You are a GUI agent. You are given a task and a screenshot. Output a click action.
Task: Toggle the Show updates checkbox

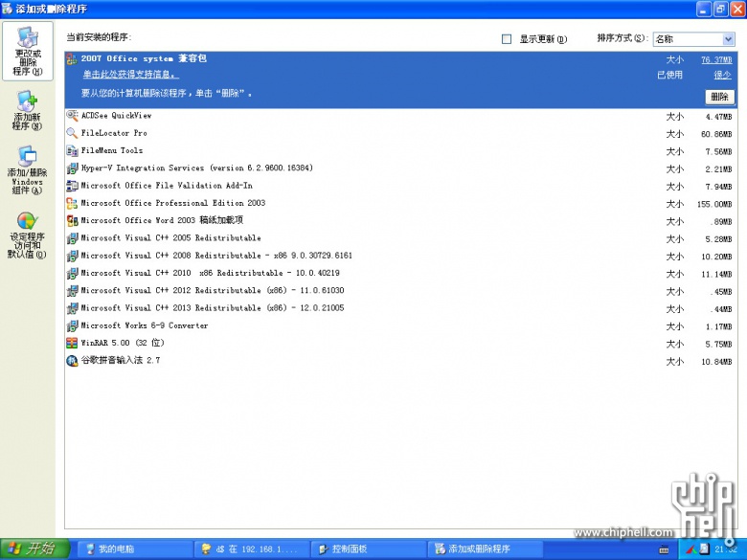click(x=507, y=39)
